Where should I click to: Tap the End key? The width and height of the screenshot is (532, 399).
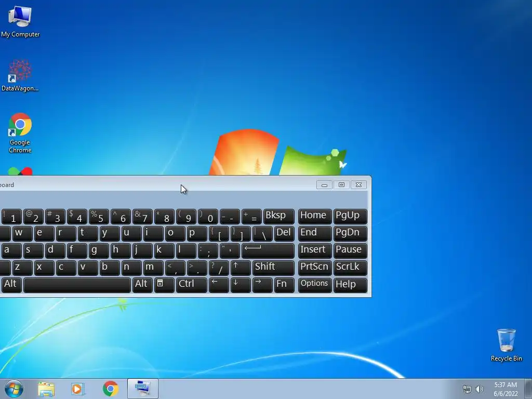pyautogui.click(x=315, y=233)
